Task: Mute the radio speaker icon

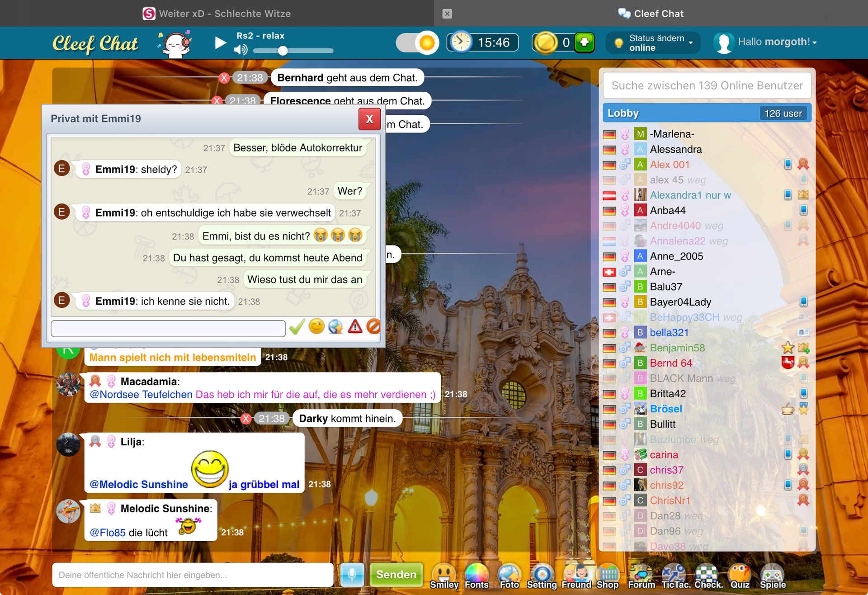Action: point(241,50)
